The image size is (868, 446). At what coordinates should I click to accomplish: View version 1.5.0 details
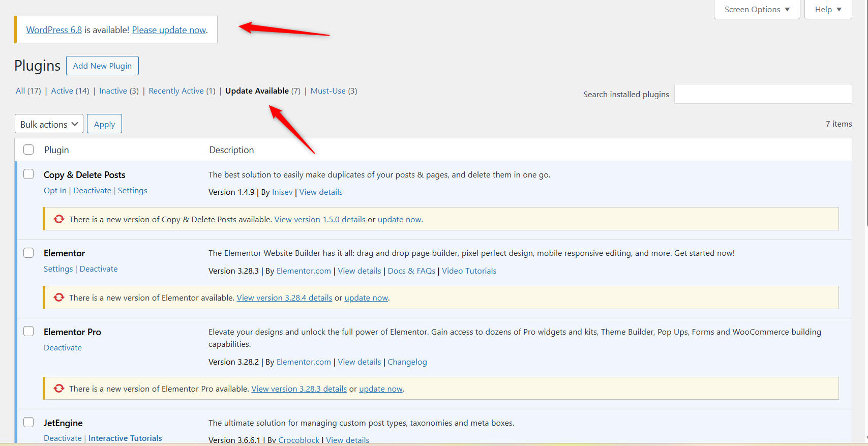(x=320, y=220)
